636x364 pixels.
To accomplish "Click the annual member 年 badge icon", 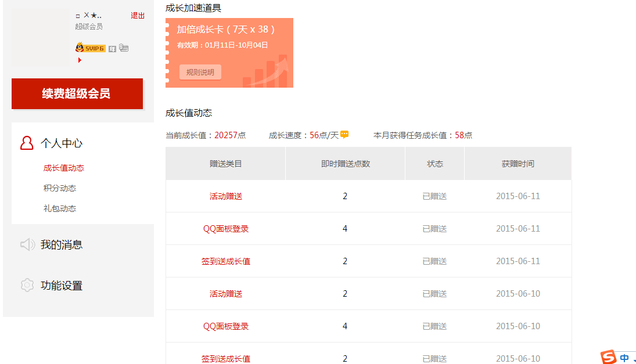I will click(x=113, y=48).
